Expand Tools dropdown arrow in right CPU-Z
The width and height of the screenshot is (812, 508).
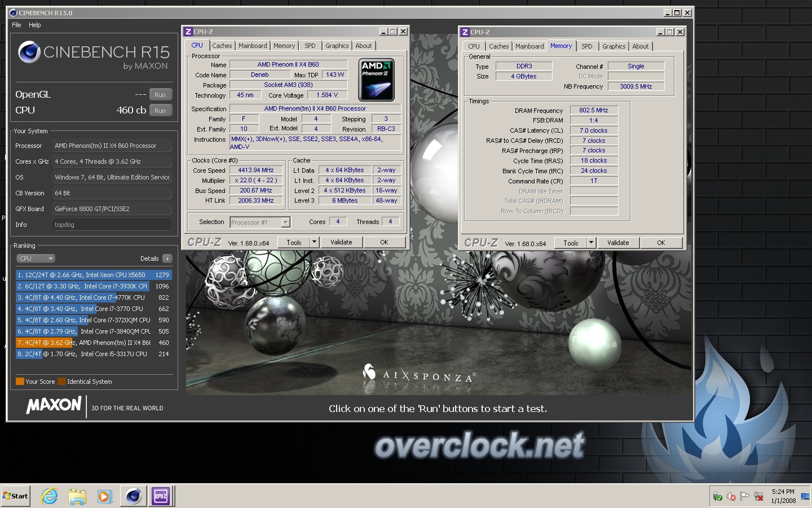click(592, 243)
